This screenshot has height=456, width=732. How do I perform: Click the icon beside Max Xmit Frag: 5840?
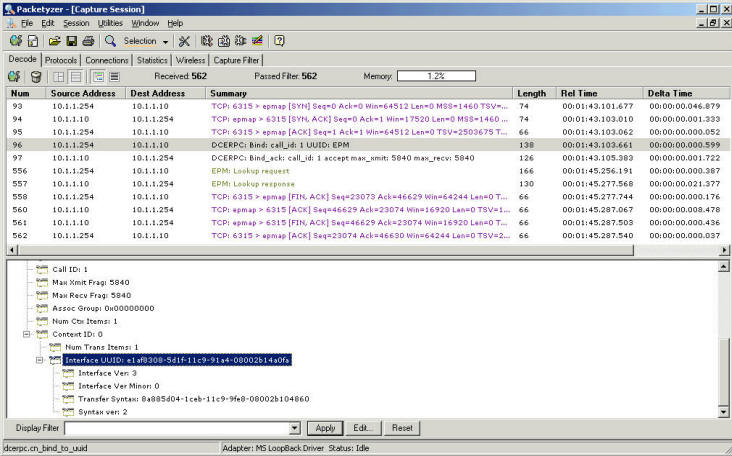(42, 282)
